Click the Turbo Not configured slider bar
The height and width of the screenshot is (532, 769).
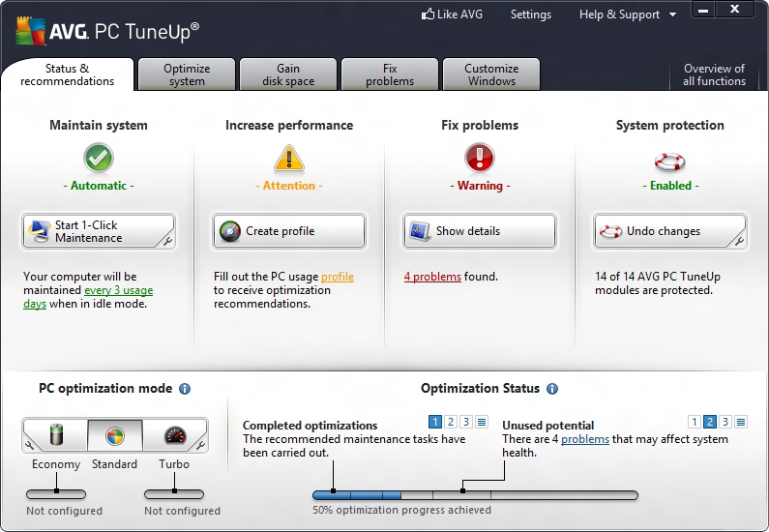click(x=174, y=494)
